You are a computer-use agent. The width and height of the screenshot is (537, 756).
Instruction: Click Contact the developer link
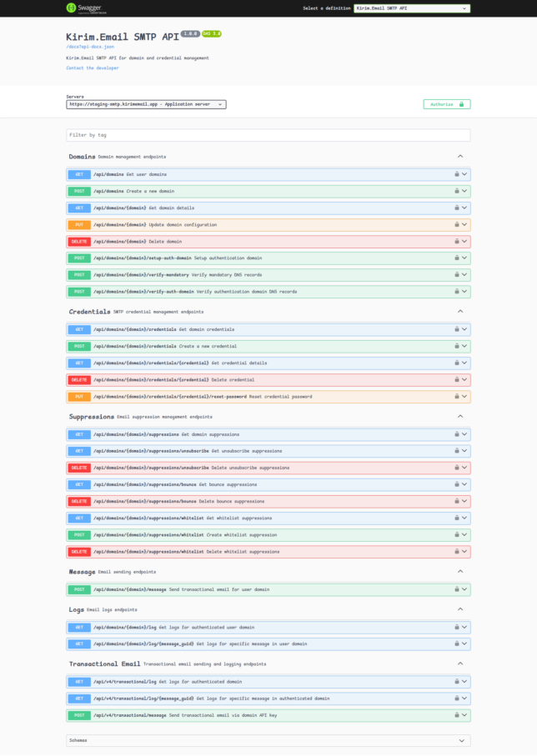[x=93, y=68]
